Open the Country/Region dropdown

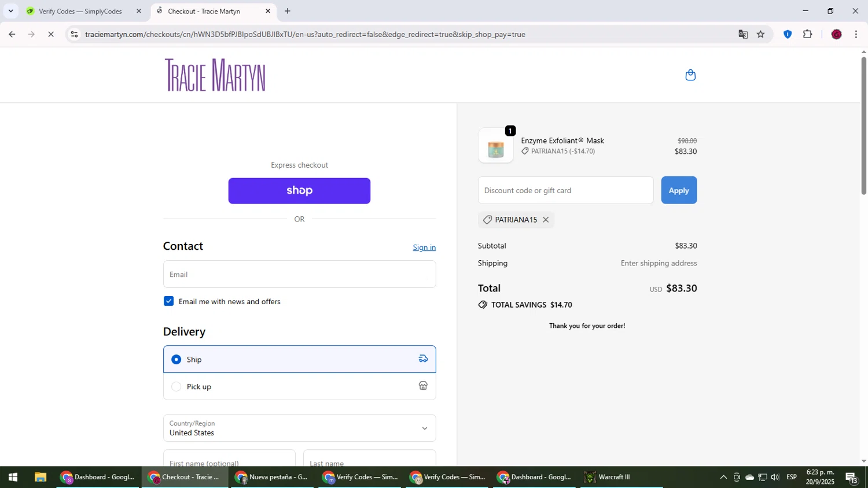point(299,428)
